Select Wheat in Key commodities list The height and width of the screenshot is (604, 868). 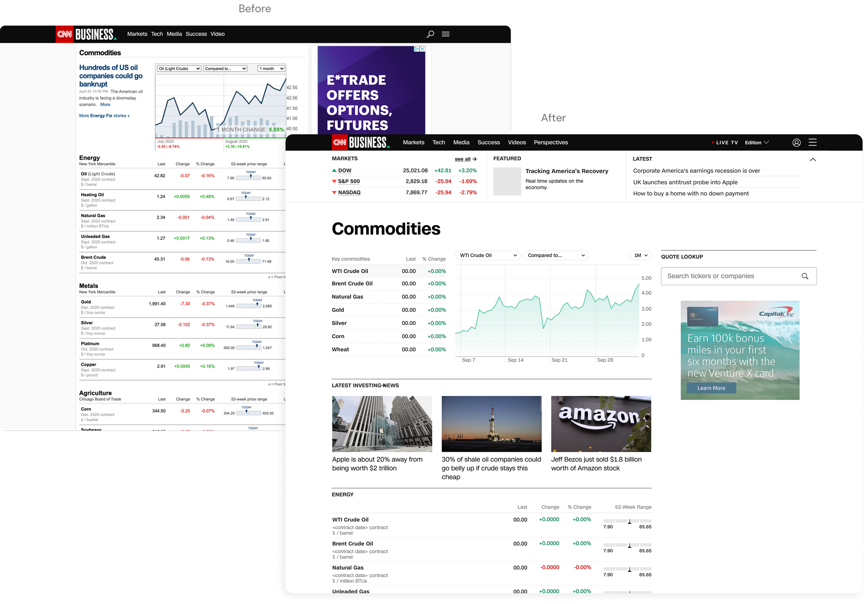point(389,350)
